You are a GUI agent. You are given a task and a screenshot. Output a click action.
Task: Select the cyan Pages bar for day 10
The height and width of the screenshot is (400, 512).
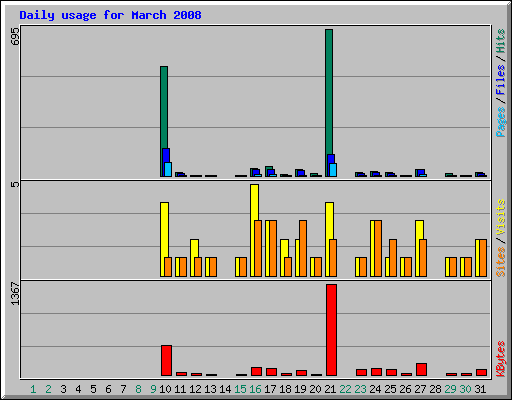168,169
